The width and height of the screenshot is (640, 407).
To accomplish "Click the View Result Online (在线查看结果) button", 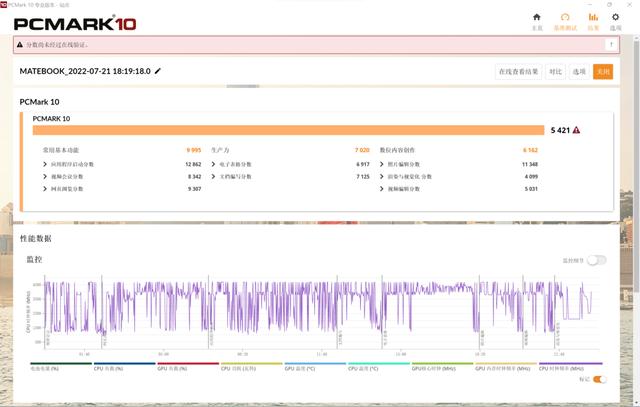I will click(x=518, y=72).
